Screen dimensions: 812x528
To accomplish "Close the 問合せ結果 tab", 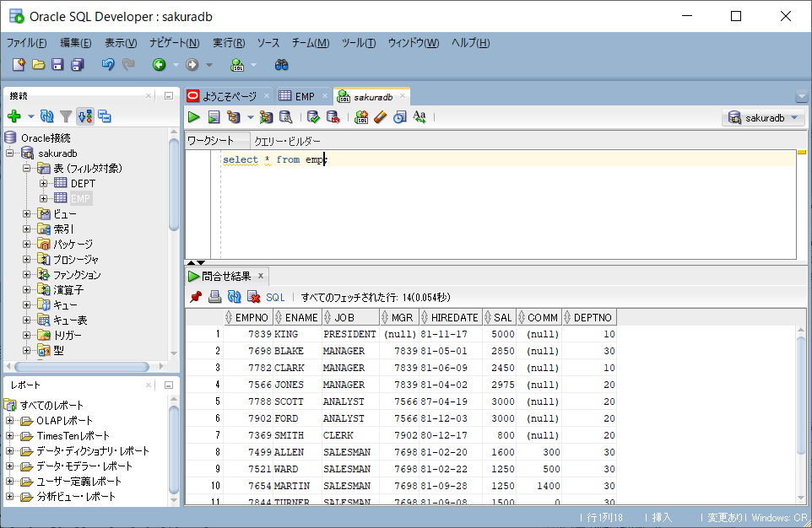I will click(261, 276).
